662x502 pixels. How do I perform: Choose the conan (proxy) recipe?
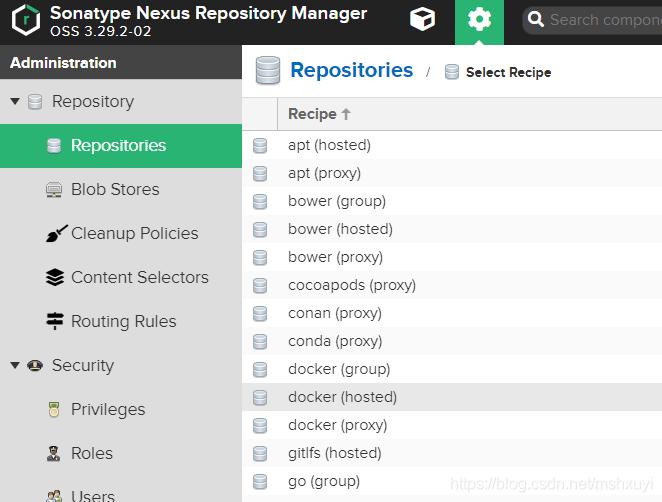coord(452,313)
